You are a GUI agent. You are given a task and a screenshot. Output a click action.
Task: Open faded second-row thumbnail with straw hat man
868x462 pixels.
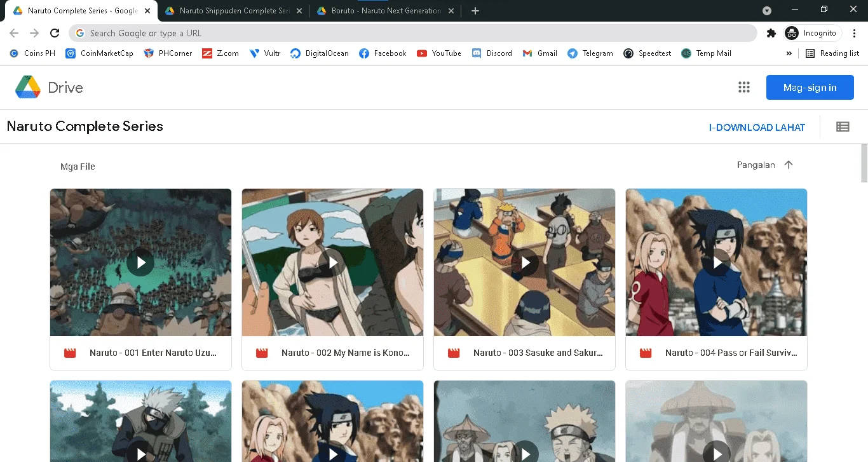click(716, 421)
